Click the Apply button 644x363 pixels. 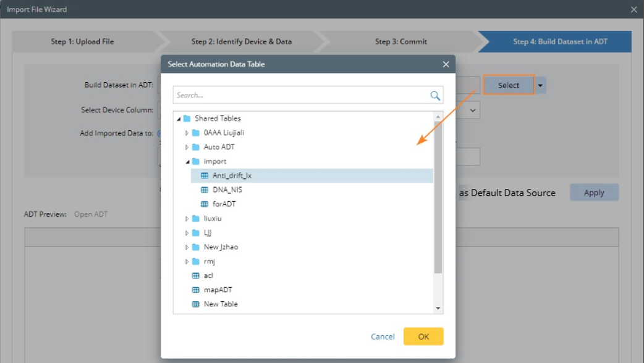click(x=593, y=193)
